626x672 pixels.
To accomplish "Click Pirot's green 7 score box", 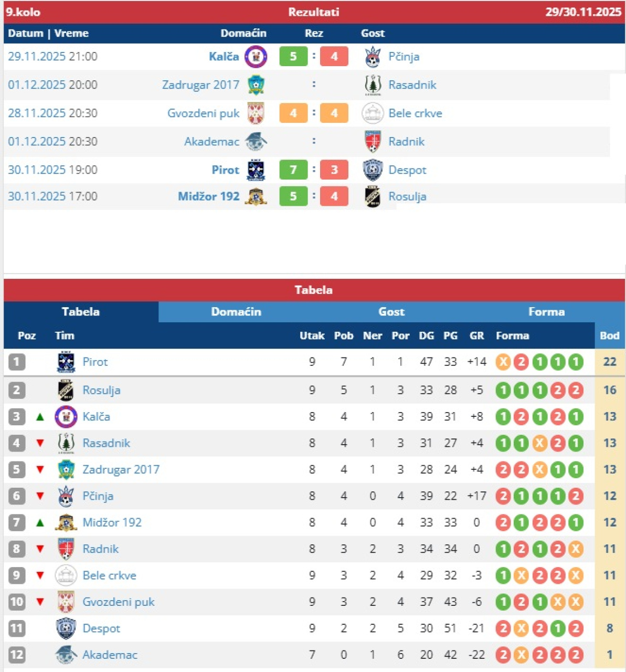I will click(x=293, y=170).
